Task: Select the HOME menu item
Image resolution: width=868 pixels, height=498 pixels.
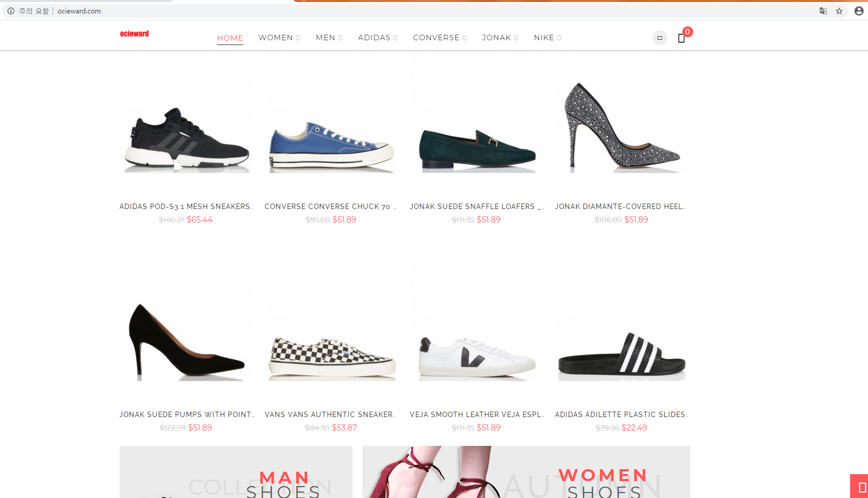Action: pyautogui.click(x=230, y=38)
